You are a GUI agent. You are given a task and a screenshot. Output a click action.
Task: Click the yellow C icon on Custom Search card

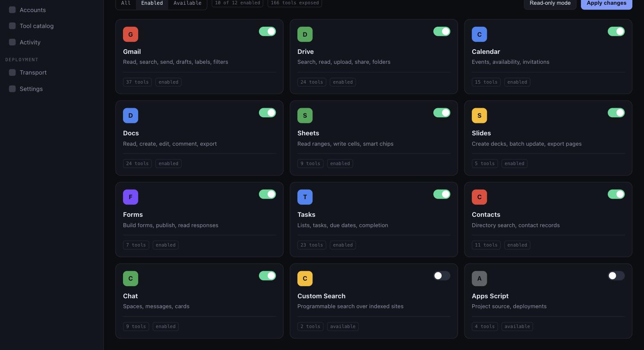305,278
